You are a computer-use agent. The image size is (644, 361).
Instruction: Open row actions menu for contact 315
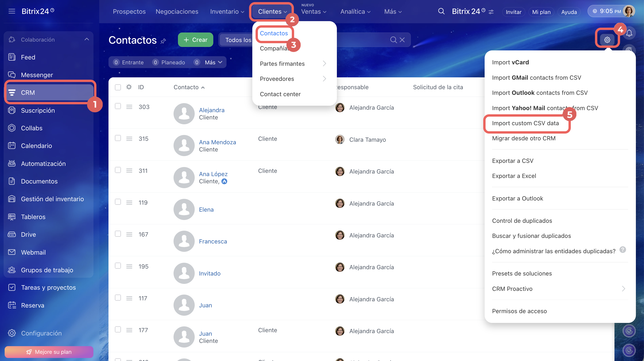pos(129,138)
